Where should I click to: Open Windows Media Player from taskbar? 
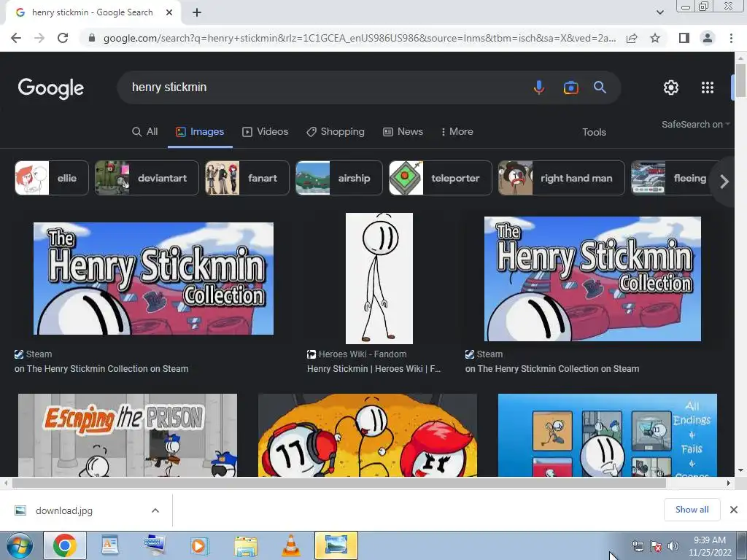pos(199,545)
